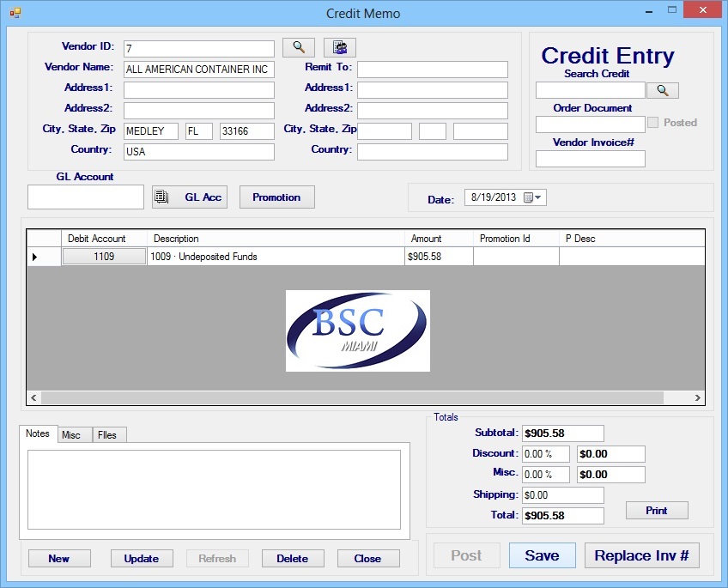This screenshot has width=728, height=588.
Task: Click the Promotion Id column header
Action: [516, 239]
